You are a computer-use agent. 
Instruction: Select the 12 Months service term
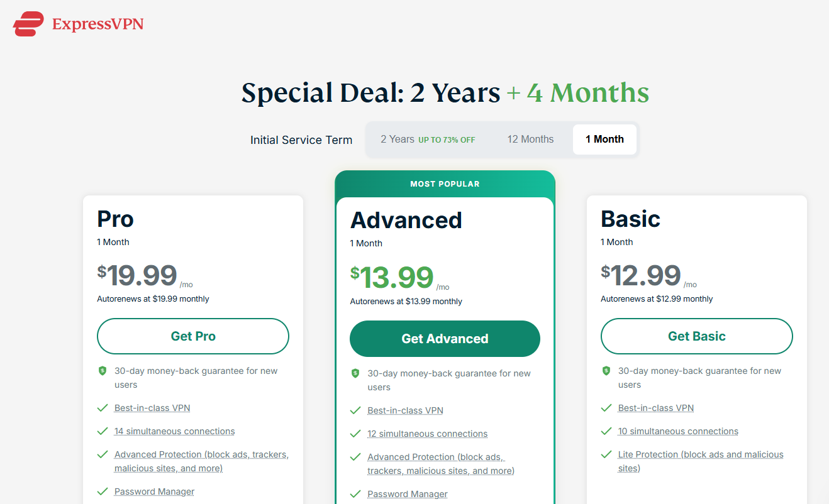point(530,140)
